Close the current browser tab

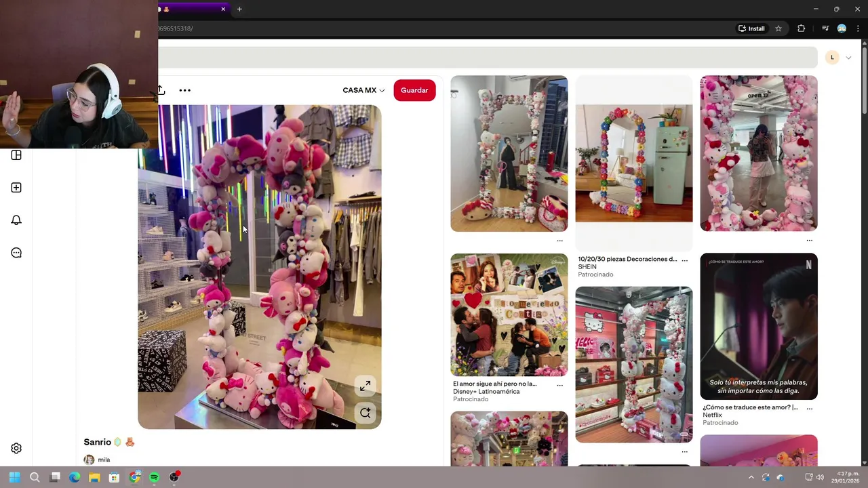pos(223,9)
